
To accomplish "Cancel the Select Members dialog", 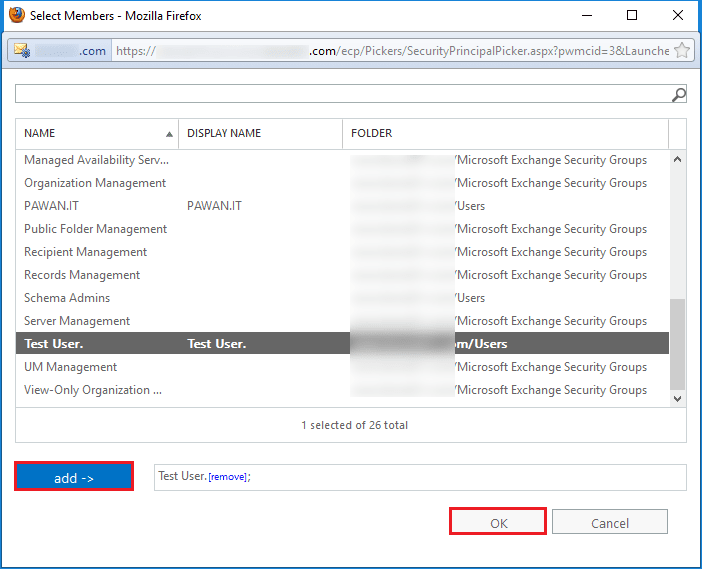I will coord(610,522).
